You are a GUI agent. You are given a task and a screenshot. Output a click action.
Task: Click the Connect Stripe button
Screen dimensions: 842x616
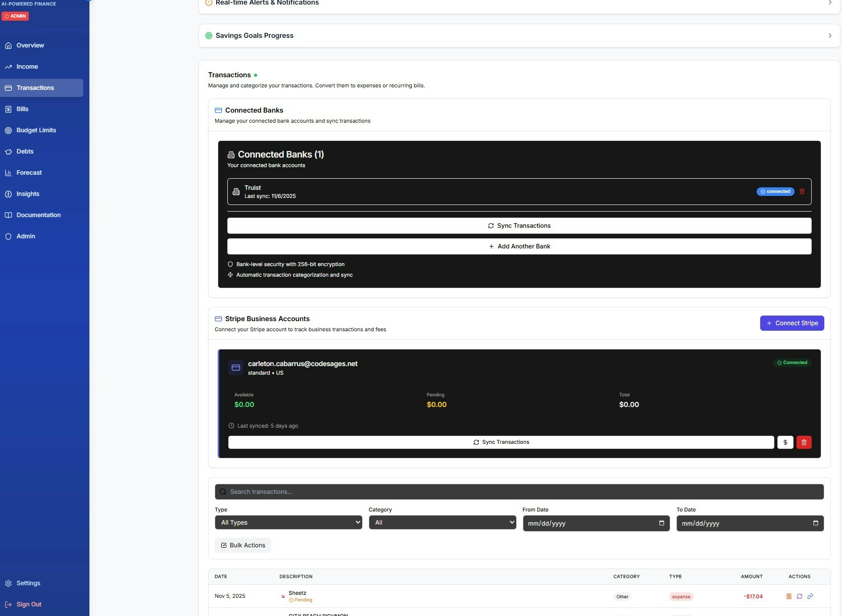tap(792, 323)
